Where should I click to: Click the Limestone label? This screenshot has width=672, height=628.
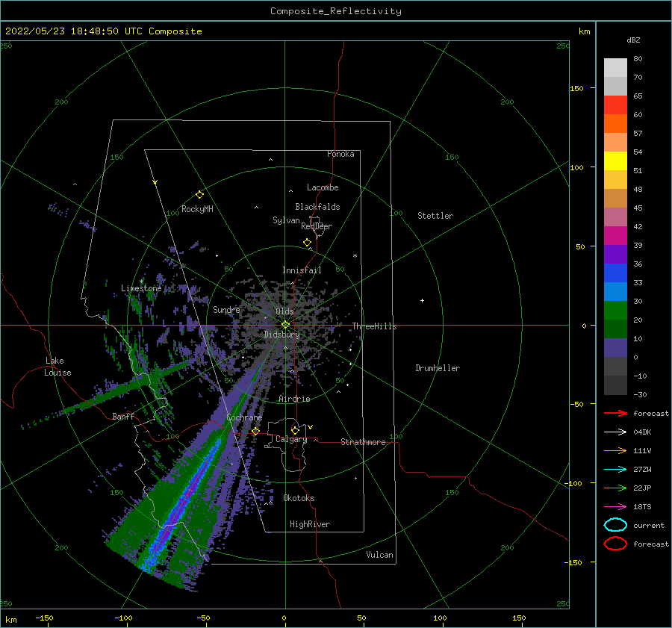(x=141, y=288)
